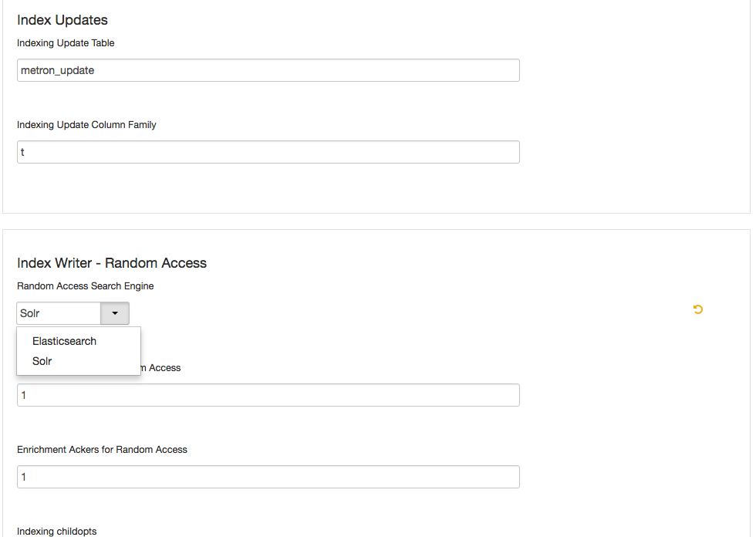
Task: Click the Index Writer - Random Access heading
Action: [x=112, y=263]
